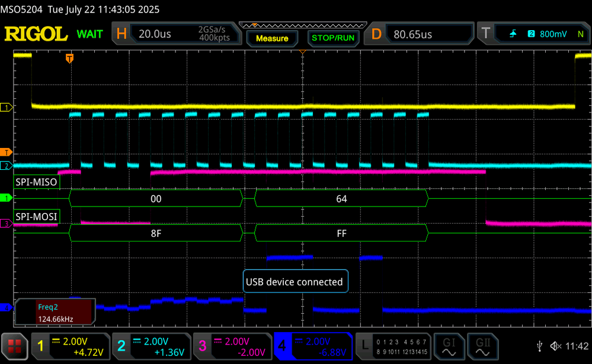Select the blue channel 4 ground marker
592x364 pixels.
click(x=6, y=308)
